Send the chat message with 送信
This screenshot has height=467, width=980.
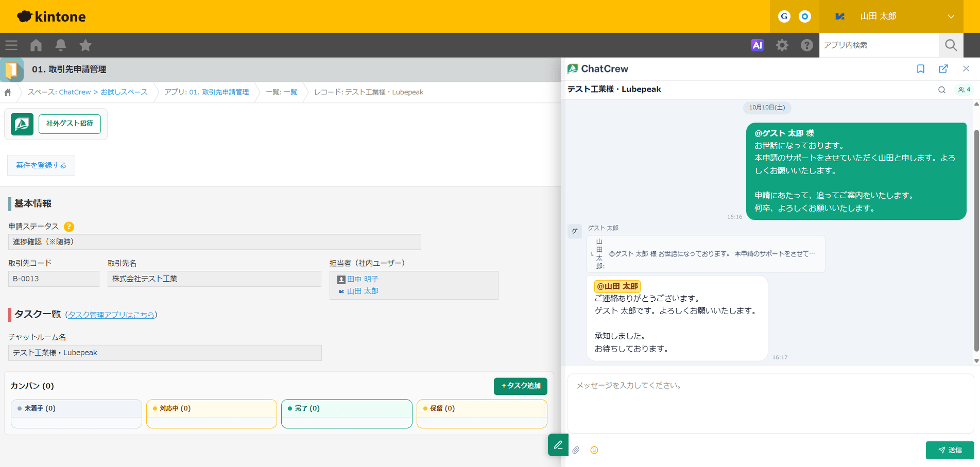tap(950, 450)
